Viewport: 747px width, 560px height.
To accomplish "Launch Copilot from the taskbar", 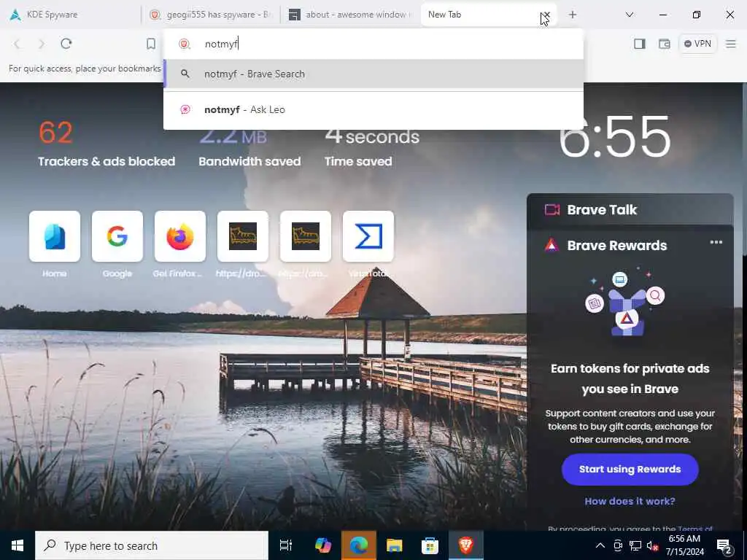I will (x=323, y=545).
